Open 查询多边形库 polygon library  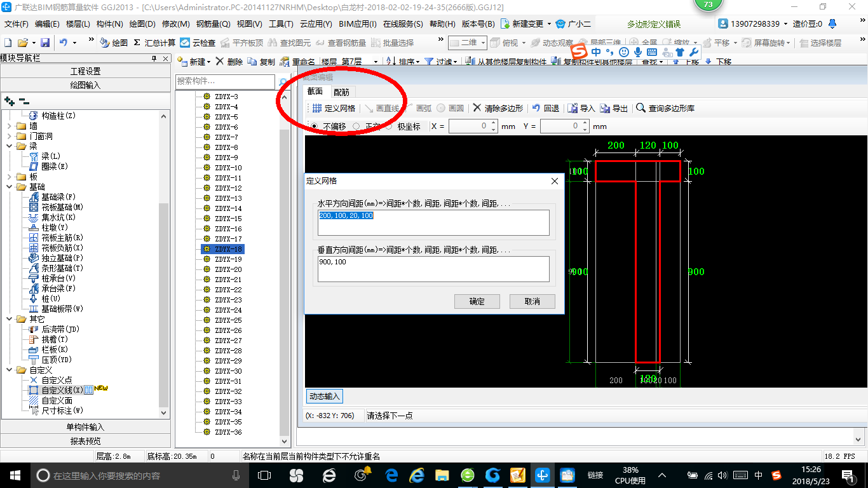coord(666,109)
